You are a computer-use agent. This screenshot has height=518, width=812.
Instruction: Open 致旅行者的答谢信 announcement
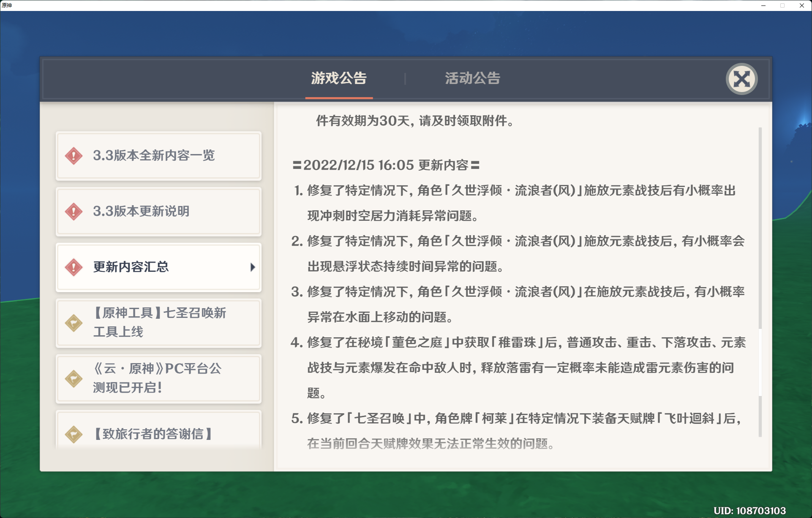(x=159, y=430)
